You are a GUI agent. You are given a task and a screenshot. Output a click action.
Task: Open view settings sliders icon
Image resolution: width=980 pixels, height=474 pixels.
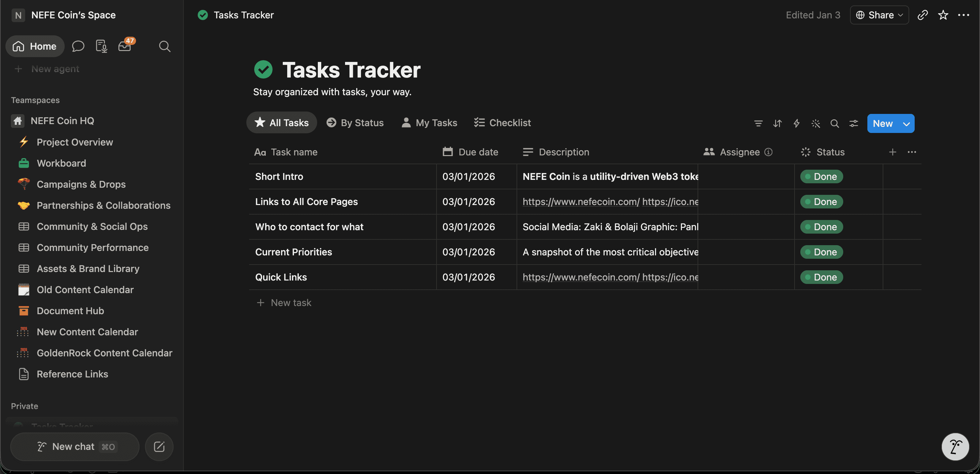click(x=854, y=123)
